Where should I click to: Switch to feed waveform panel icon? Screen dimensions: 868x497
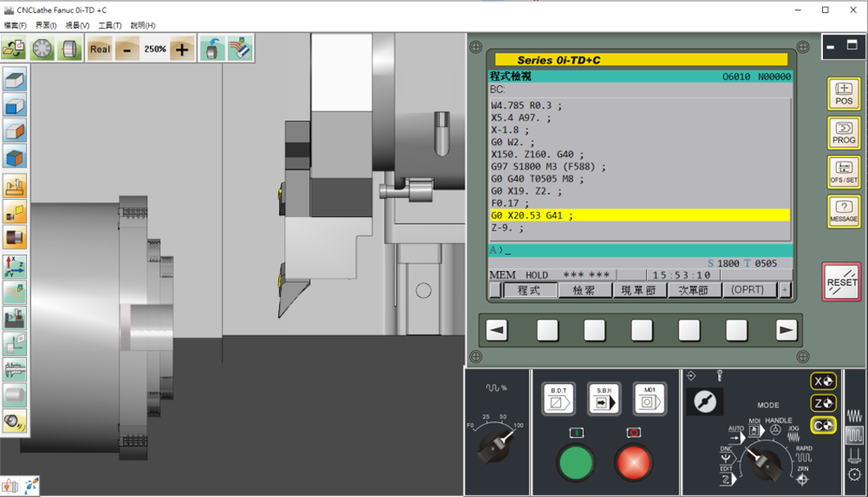click(854, 416)
